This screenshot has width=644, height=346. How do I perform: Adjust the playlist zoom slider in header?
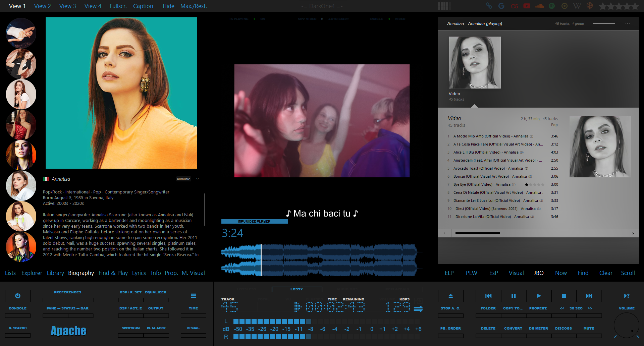(x=604, y=23)
